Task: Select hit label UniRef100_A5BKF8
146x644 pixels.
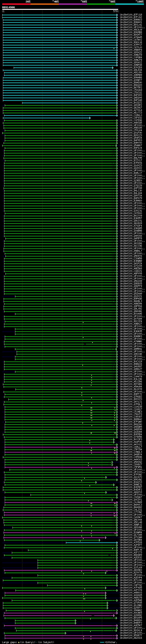Action: pos(131,50)
